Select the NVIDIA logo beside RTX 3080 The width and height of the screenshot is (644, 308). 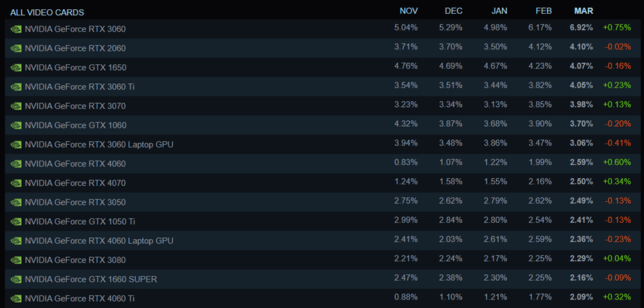[x=17, y=260]
